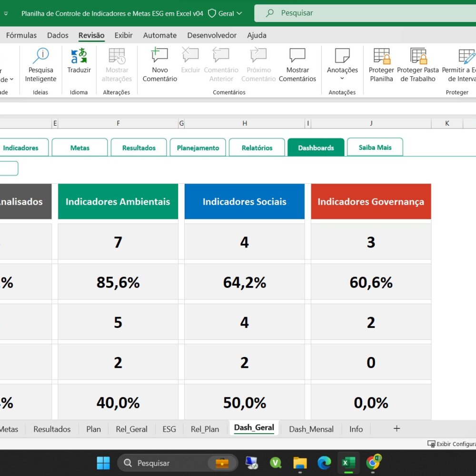Click the 64,2% cell value
Screen dimensions: 476x476
(244, 282)
